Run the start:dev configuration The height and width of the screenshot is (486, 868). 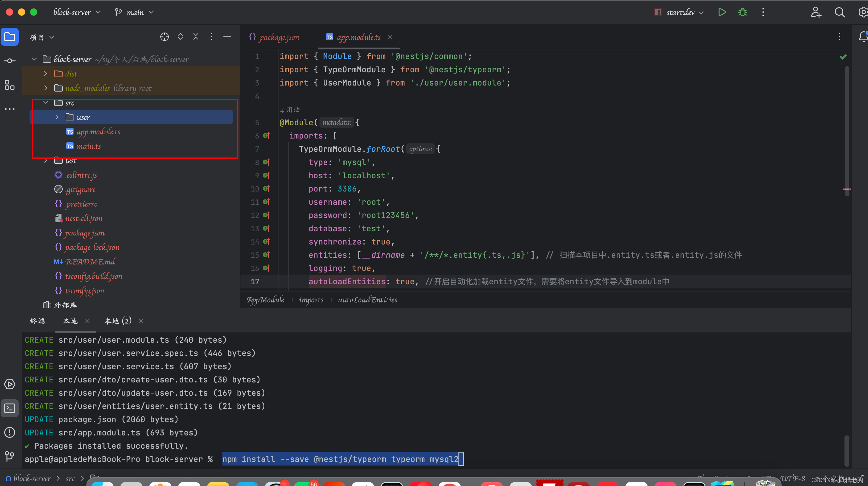[722, 12]
